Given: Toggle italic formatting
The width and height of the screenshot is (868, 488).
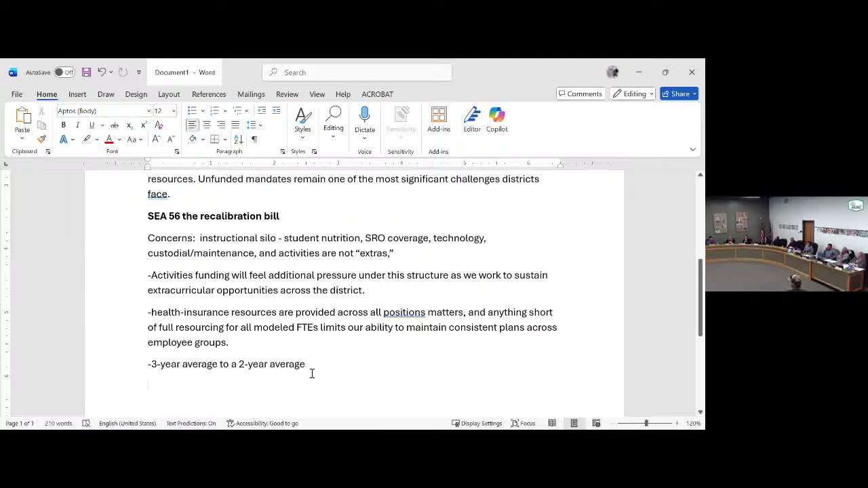Looking at the screenshot, I should coord(77,125).
